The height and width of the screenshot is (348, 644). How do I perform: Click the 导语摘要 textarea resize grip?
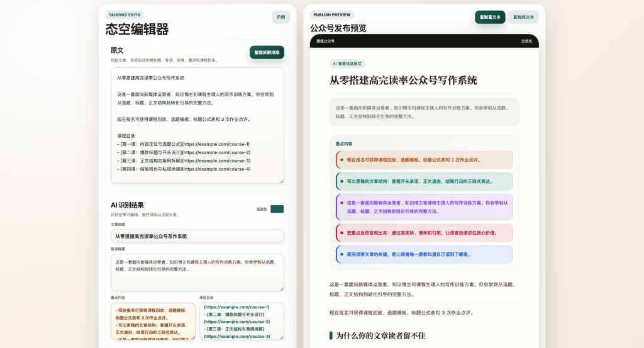pos(282,289)
